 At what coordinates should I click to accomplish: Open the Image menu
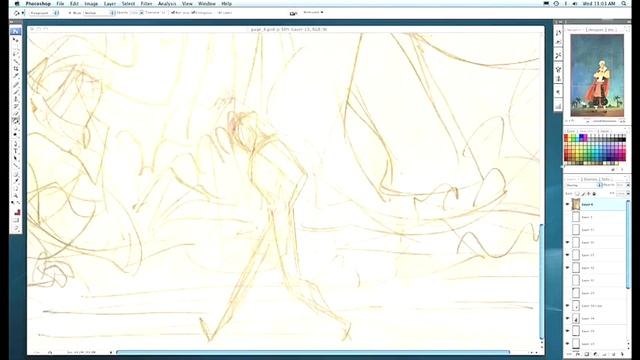[x=91, y=4]
